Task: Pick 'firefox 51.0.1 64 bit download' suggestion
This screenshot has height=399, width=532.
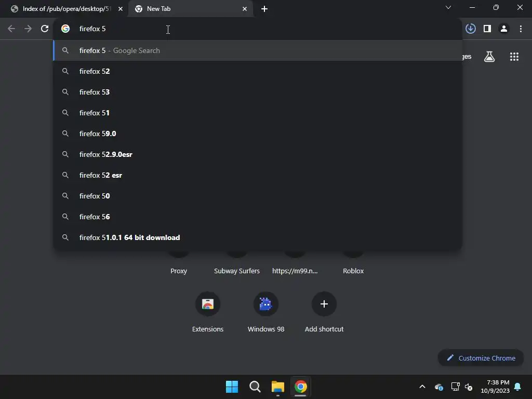Action: (258, 237)
